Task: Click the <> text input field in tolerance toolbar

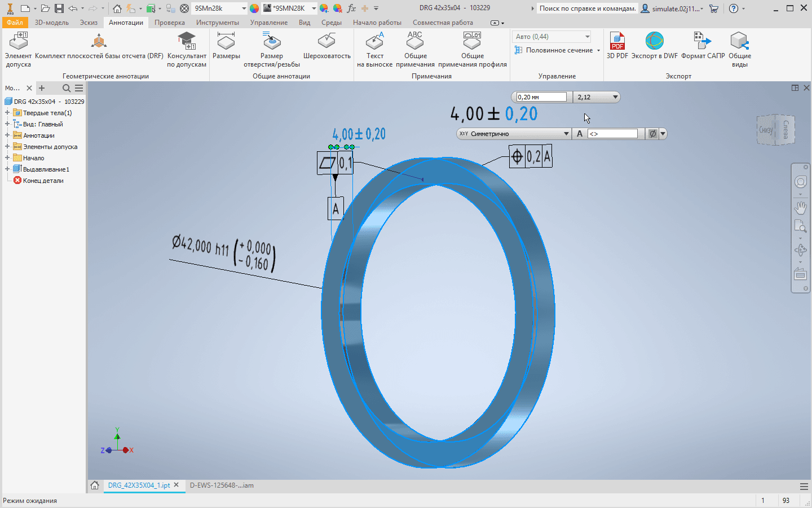Action: (x=612, y=134)
